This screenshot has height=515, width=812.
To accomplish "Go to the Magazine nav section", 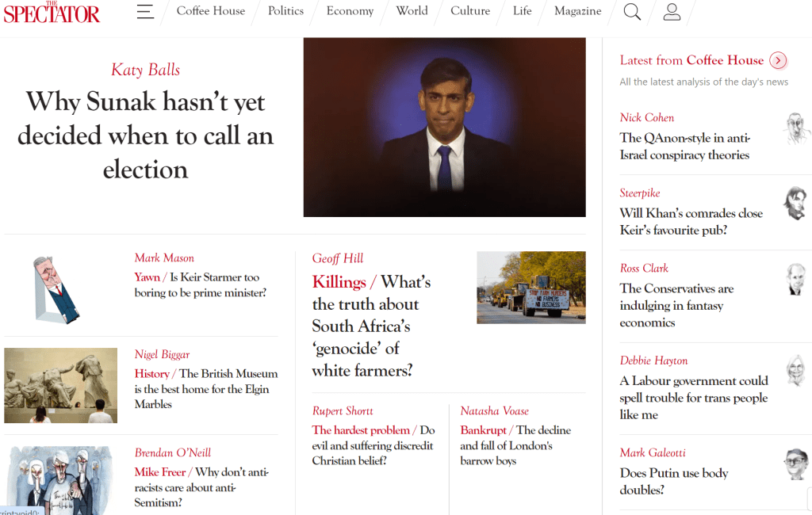I will [577, 11].
